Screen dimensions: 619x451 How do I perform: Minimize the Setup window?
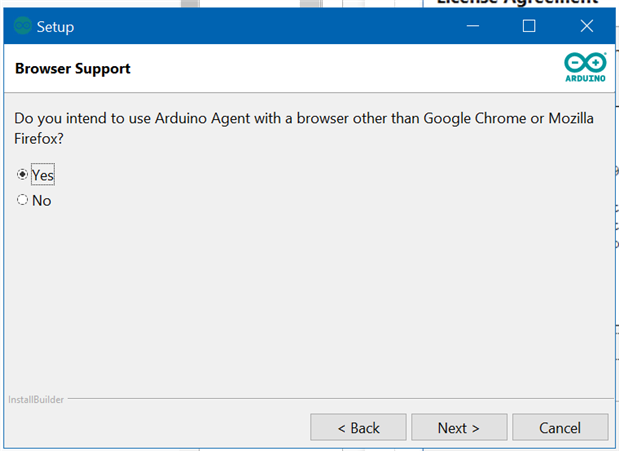[473, 26]
